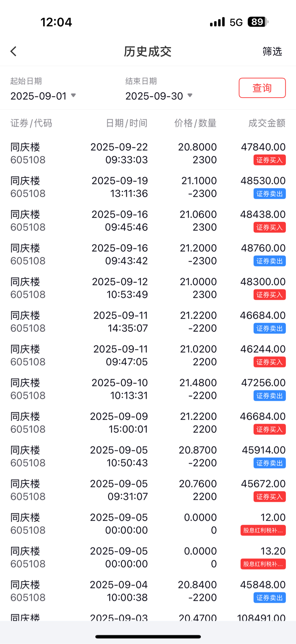Tap 证券买入 tag on 09-12 trade
Viewport: 296px width, 644px height.
coord(269,295)
